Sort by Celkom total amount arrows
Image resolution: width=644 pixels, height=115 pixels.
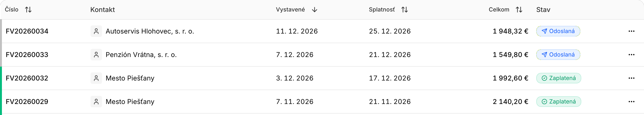(x=519, y=10)
